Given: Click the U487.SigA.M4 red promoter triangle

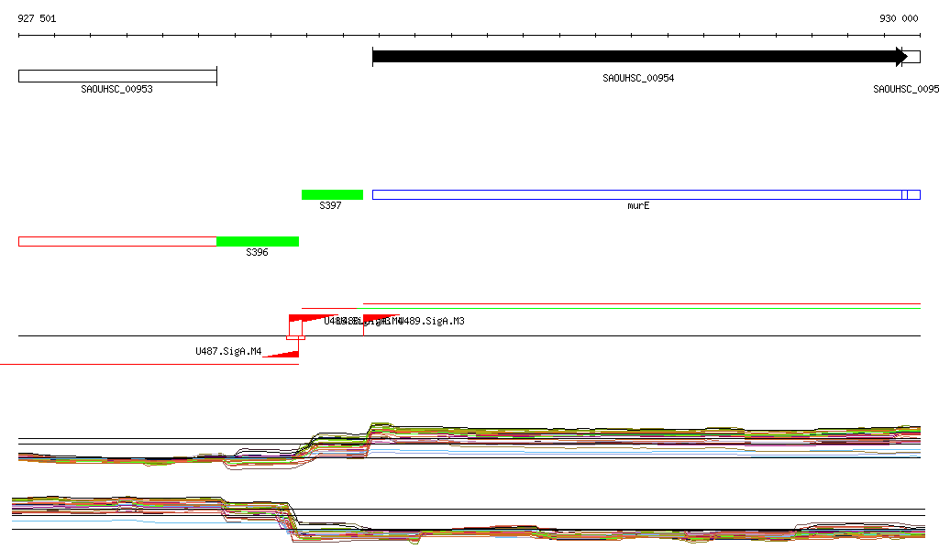Looking at the screenshot, I should 282,354.
